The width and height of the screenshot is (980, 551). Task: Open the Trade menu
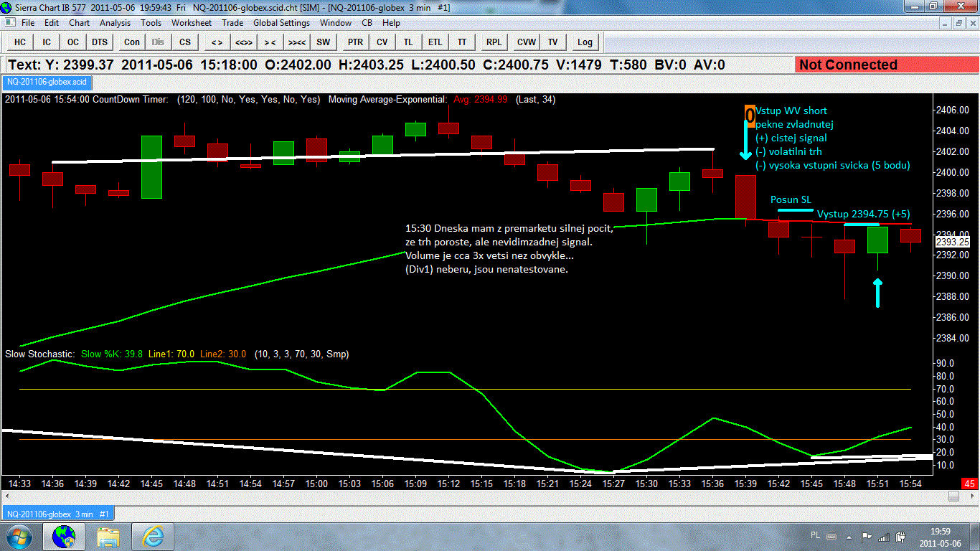(233, 23)
